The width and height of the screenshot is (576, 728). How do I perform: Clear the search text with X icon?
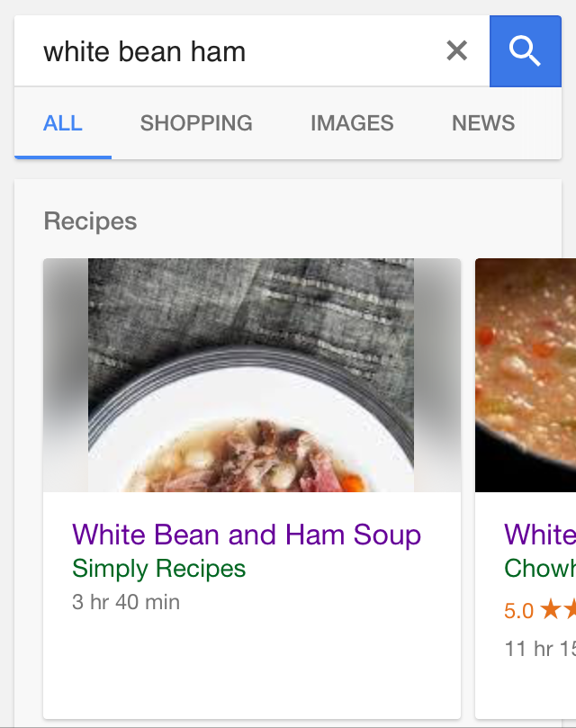coord(457,51)
